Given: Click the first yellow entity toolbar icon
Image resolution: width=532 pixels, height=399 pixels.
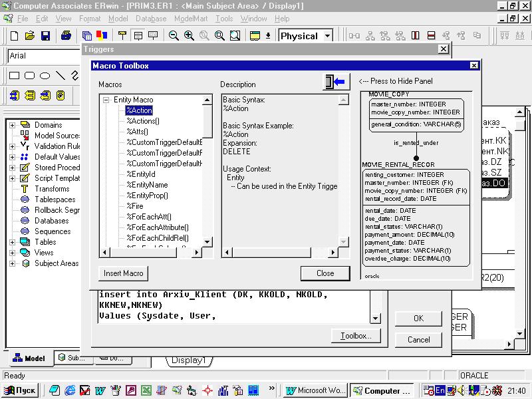Looking at the screenshot, I should (14, 96).
